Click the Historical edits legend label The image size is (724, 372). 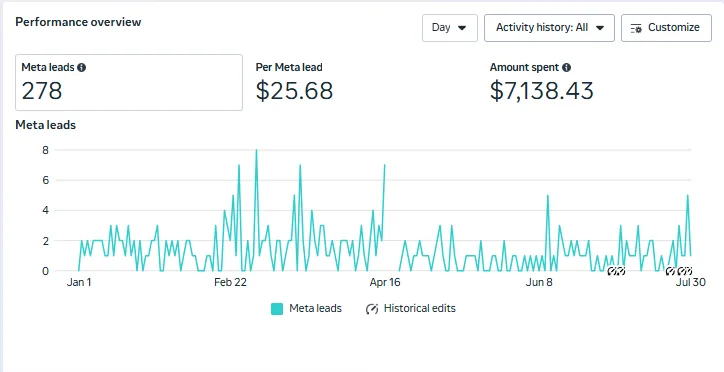420,308
